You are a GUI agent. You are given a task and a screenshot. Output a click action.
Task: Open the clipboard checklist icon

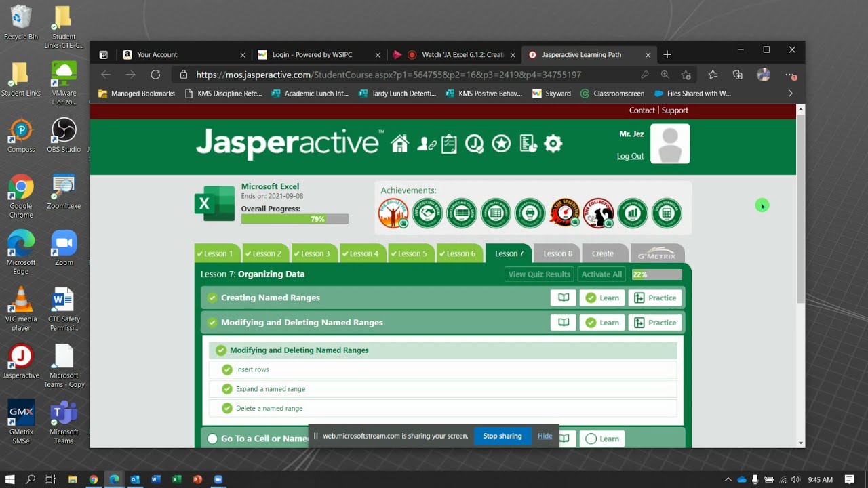coord(449,144)
